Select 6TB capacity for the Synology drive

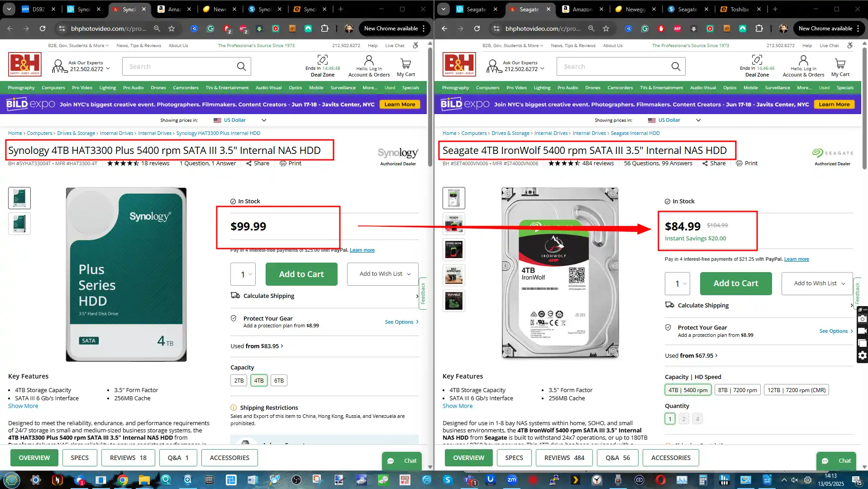pyautogui.click(x=279, y=381)
